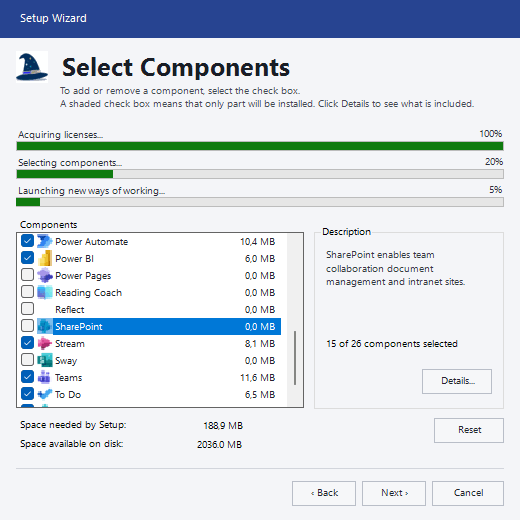Uncheck the Power Automate checkbox
Screen dimensions: 520x520
point(27,241)
